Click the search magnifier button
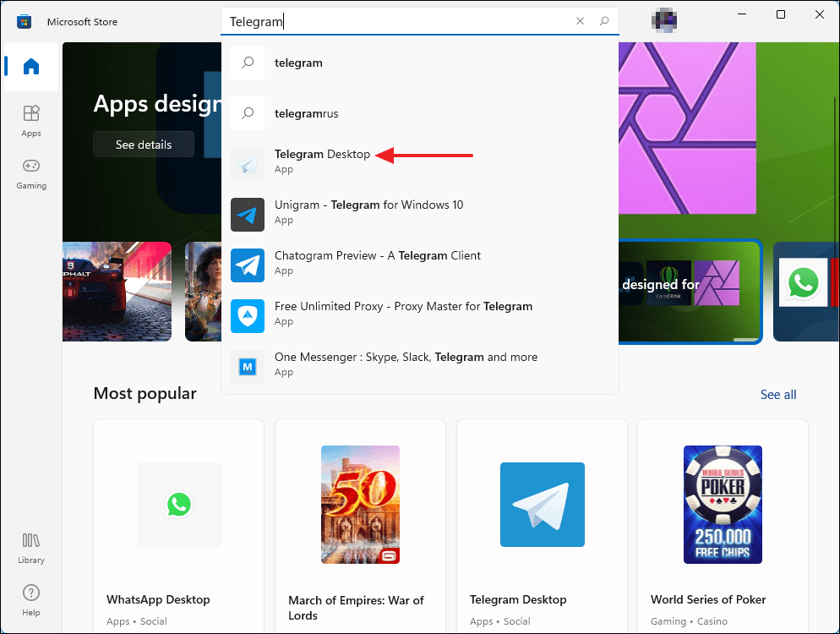 click(604, 21)
